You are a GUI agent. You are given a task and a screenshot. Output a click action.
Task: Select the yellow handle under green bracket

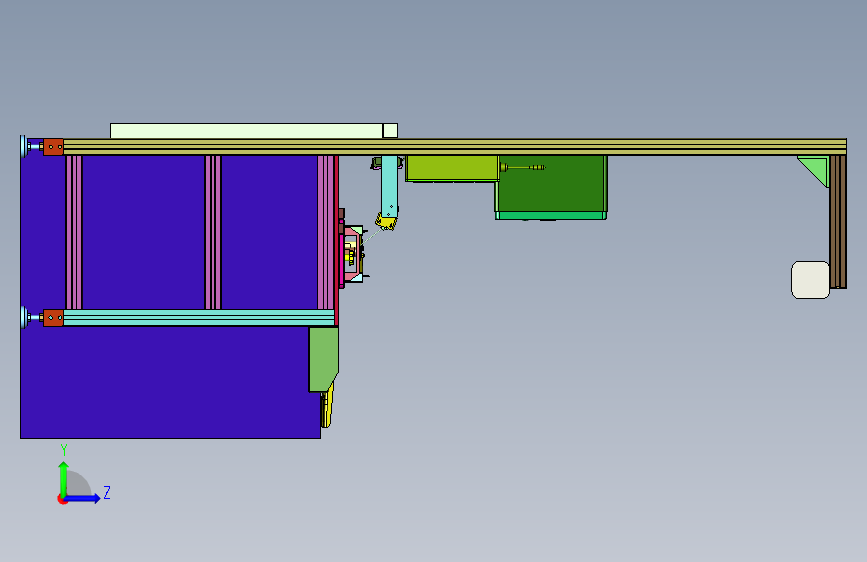[327, 408]
